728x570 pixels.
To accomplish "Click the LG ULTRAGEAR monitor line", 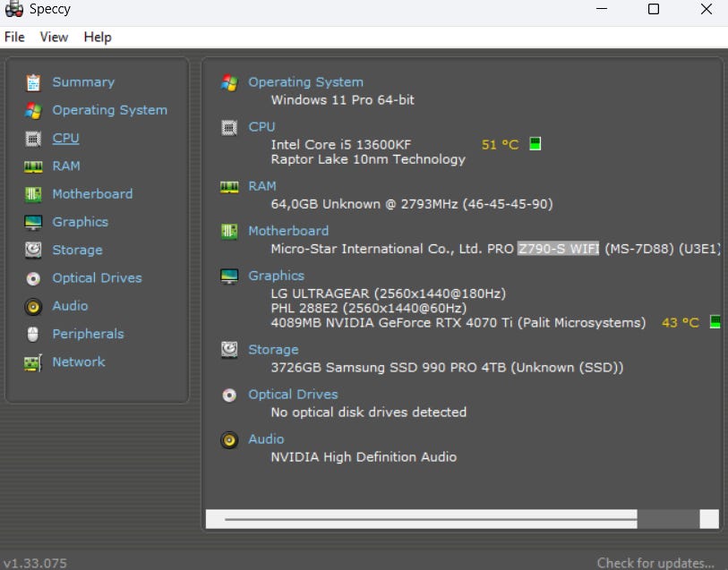I will (x=388, y=294).
